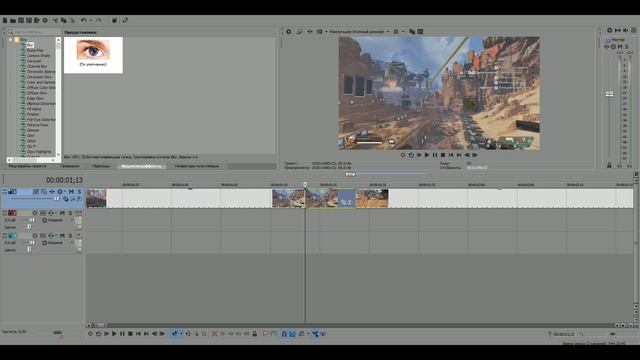640x360 pixels.
Task: Toggle split screen view in the preview
Action: tap(320, 31)
